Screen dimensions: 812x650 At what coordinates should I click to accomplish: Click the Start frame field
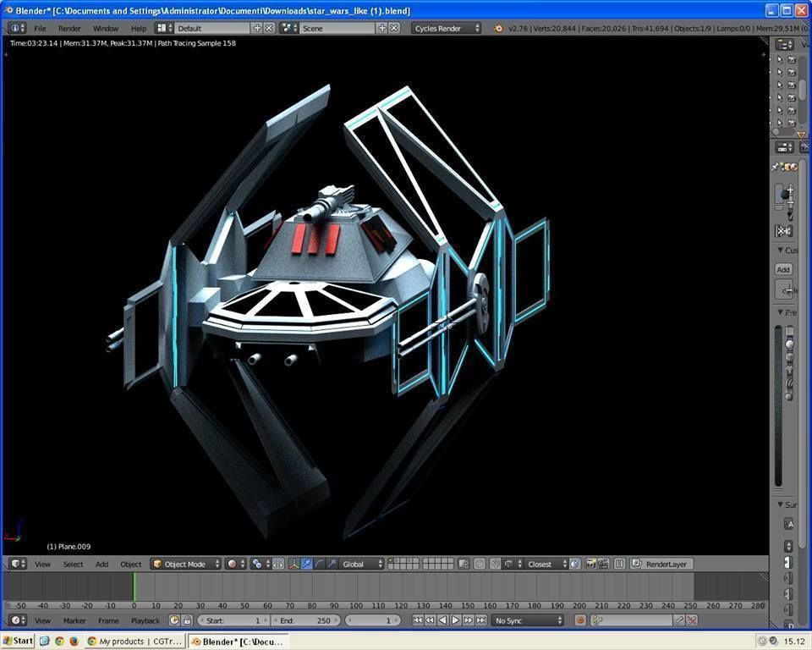pyautogui.click(x=233, y=620)
